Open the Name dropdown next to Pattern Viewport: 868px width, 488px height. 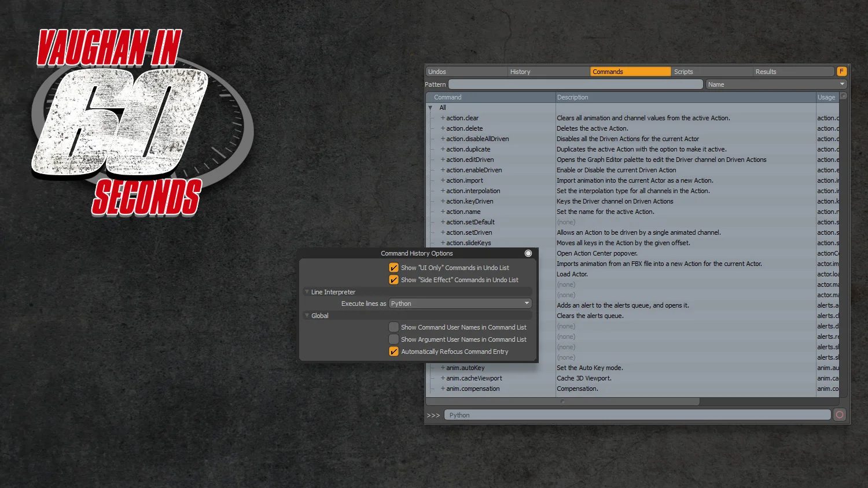click(777, 84)
